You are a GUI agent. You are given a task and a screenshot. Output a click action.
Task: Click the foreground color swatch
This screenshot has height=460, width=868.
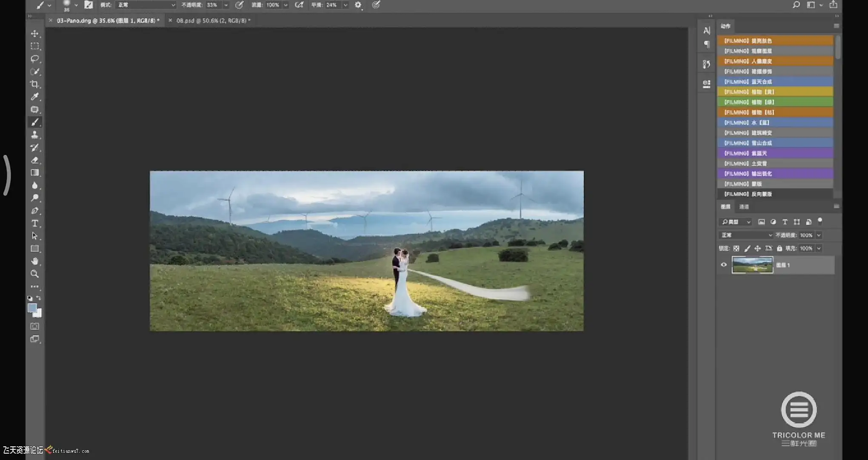[32, 308]
